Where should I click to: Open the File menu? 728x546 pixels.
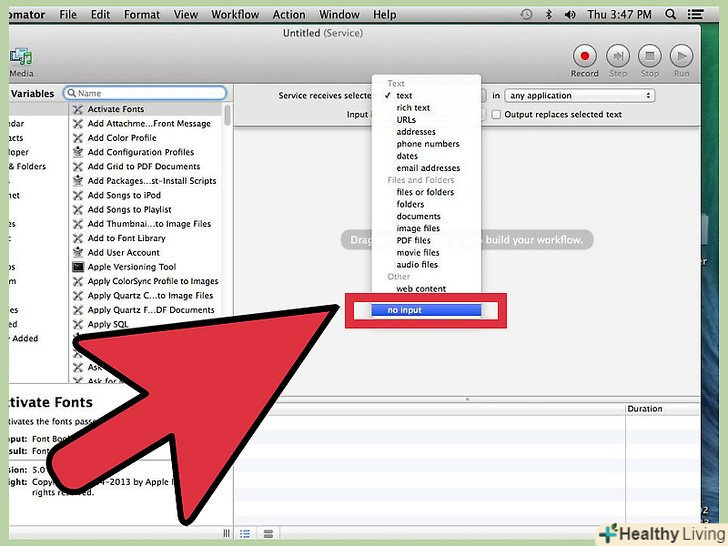pyautogui.click(x=68, y=15)
